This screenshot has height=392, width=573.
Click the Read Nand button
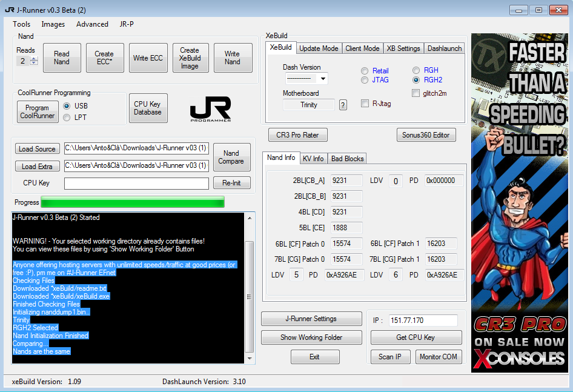(x=61, y=58)
